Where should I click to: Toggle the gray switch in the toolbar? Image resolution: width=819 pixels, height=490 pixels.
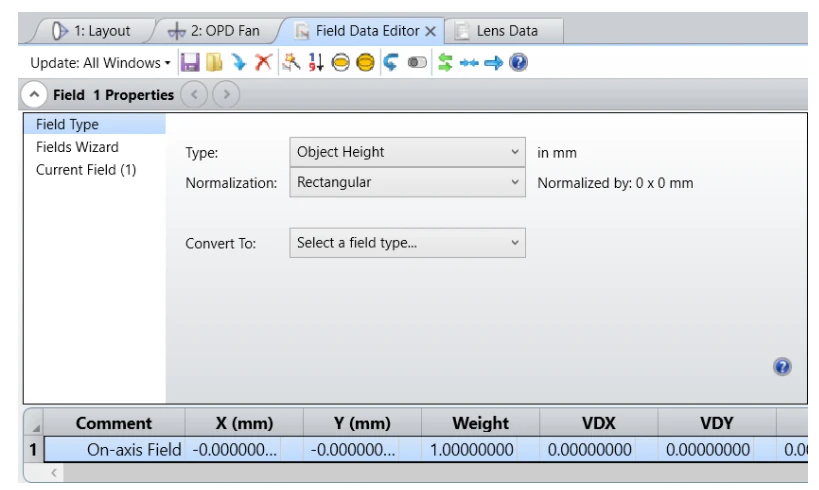417,63
